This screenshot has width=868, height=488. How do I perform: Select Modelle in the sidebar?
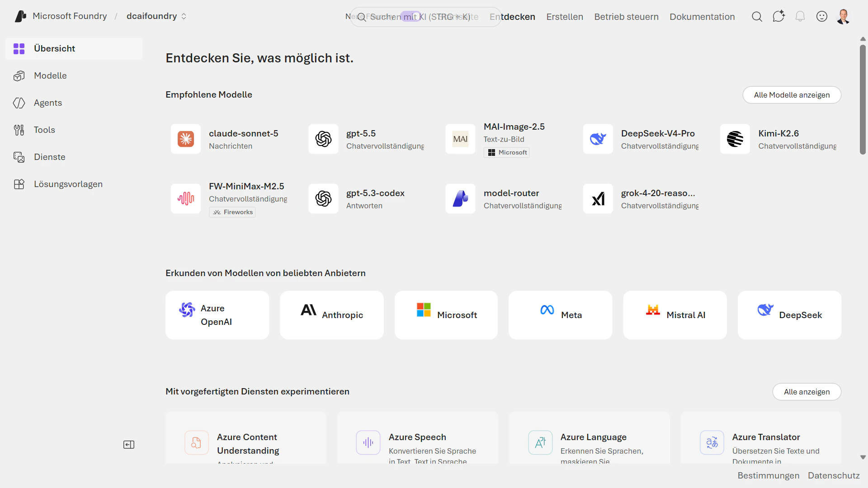pyautogui.click(x=74, y=76)
